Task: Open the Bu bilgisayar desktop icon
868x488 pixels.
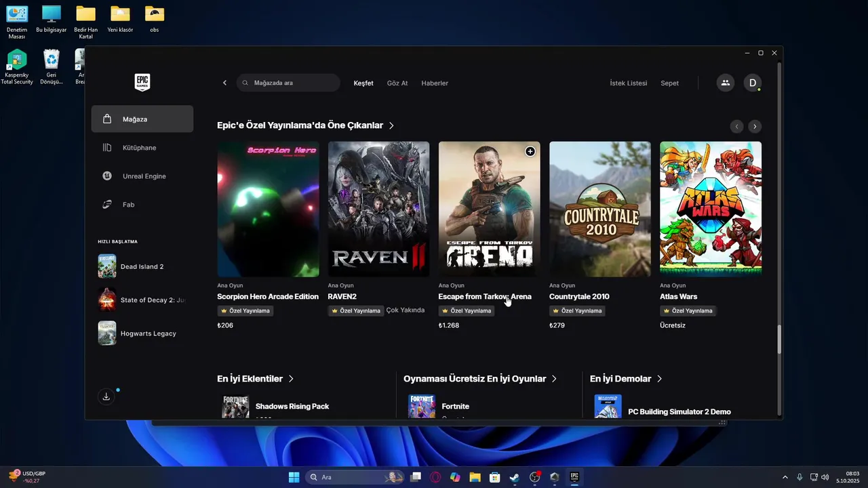Action: pyautogui.click(x=51, y=20)
